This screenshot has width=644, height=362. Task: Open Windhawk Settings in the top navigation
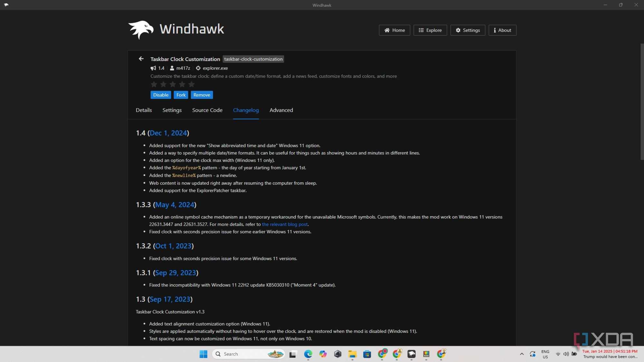coord(468,30)
